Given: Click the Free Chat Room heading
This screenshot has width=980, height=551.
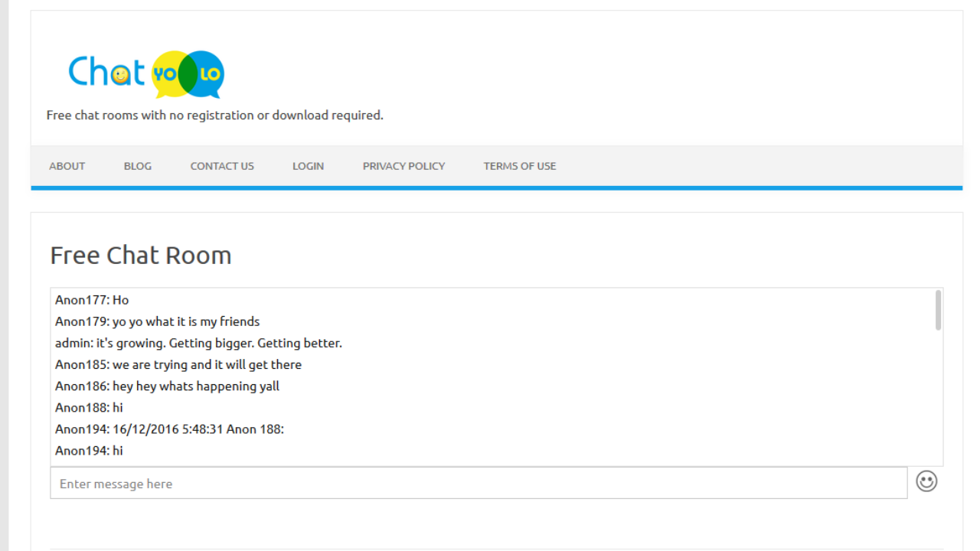Looking at the screenshot, I should coord(141,256).
